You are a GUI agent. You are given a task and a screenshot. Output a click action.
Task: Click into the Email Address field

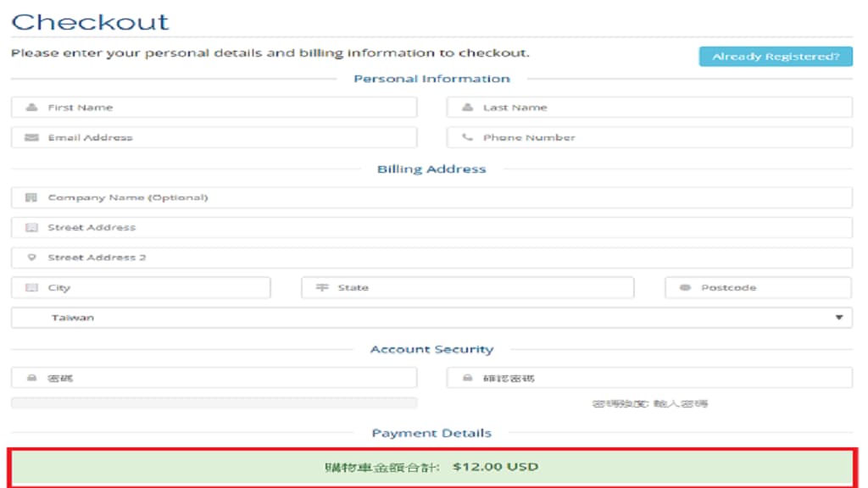pos(229,137)
